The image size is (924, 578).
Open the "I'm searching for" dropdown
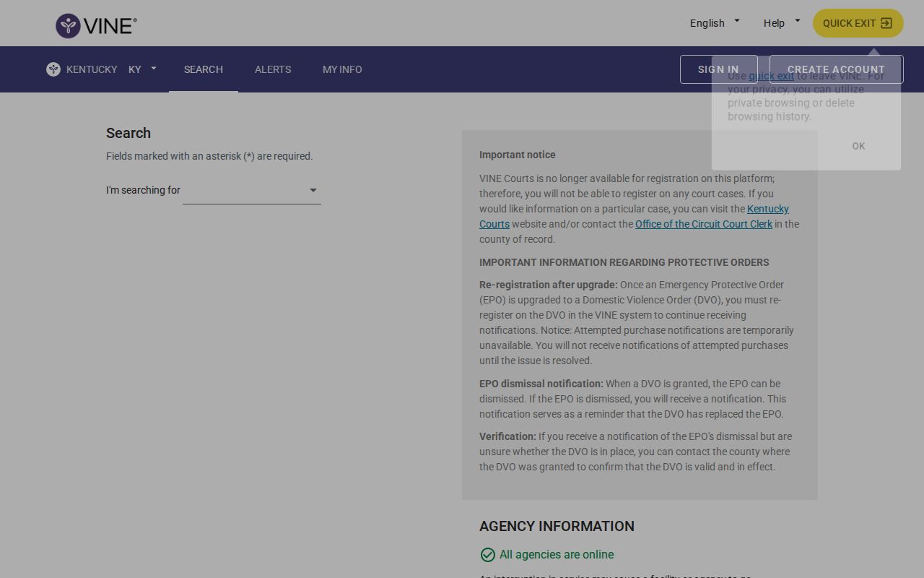[252, 191]
